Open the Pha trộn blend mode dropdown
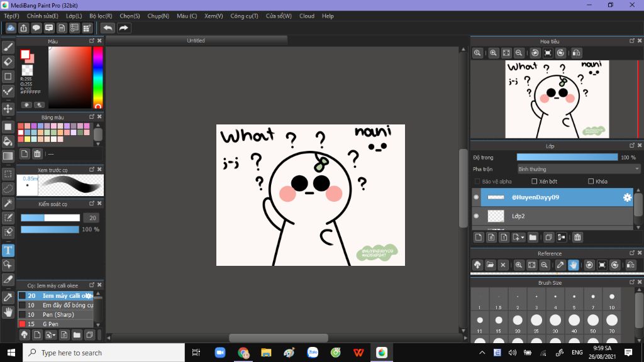Screen dimensions: 644x362 coord(579,169)
